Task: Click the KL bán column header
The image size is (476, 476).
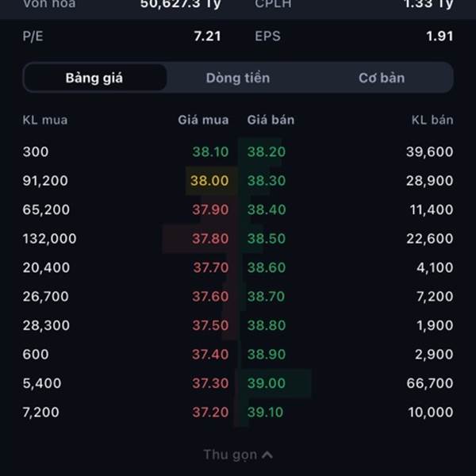Action: [x=432, y=120]
